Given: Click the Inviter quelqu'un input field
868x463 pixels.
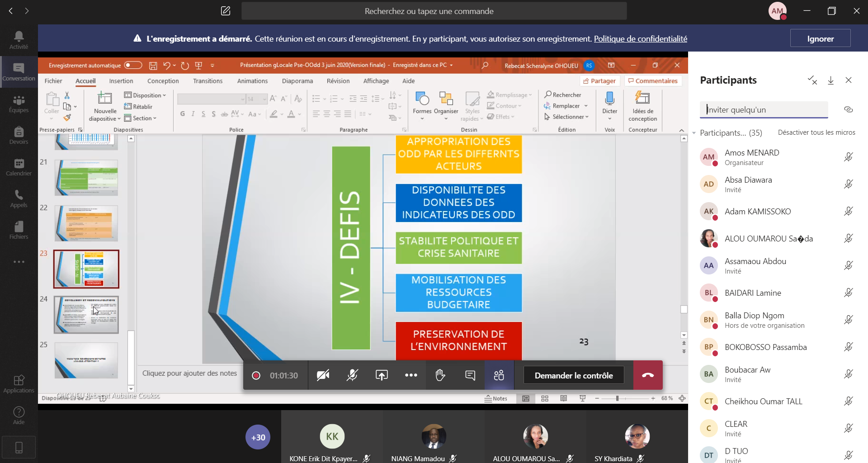Looking at the screenshot, I should pyautogui.click(x=764, y=110).
